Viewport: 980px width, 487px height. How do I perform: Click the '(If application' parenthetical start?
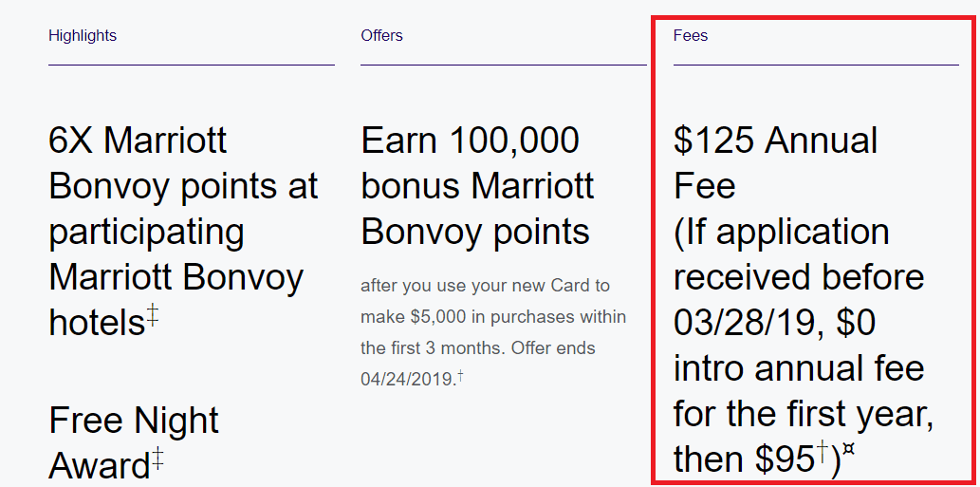tap(782, 232)
